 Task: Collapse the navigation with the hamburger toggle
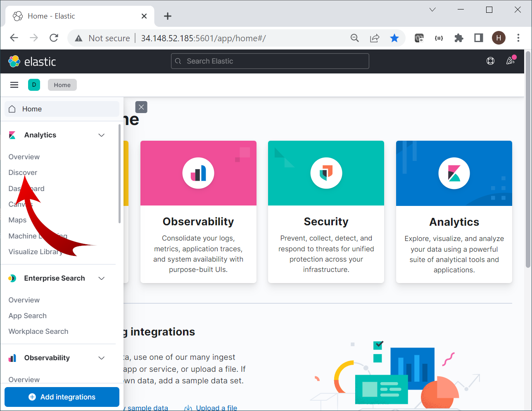14,85
